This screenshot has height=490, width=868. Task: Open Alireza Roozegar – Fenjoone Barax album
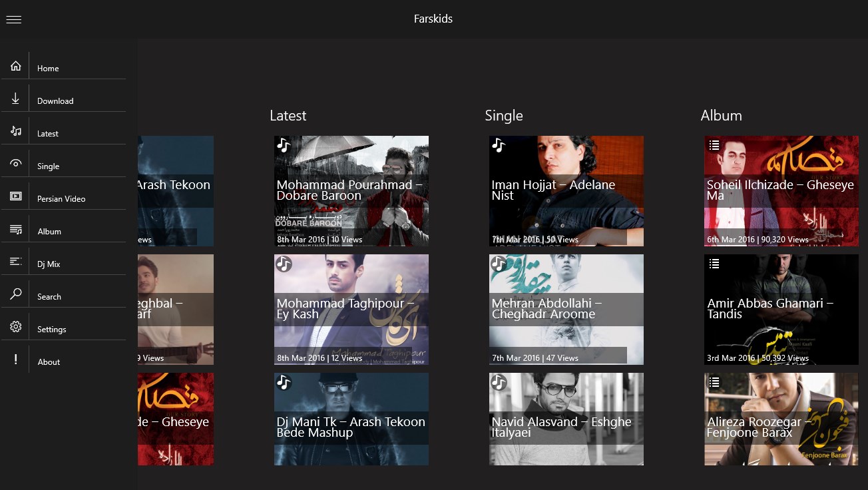tap(781, 419)
